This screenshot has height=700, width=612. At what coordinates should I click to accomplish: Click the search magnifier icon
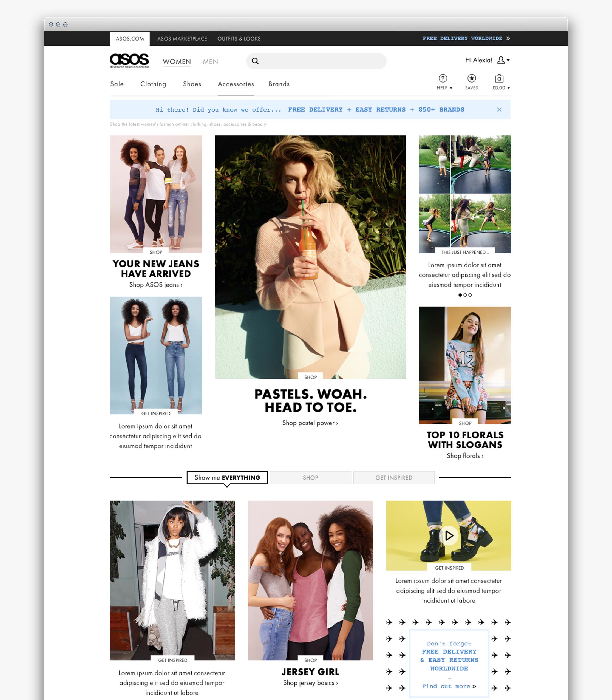(x=255, y=61)
